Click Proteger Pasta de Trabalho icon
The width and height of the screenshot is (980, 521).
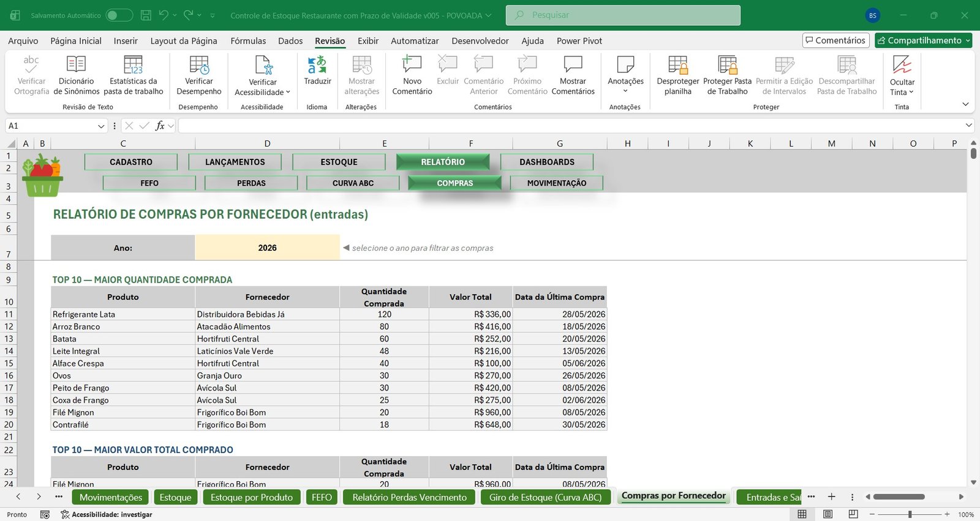[x=728, y=65]
